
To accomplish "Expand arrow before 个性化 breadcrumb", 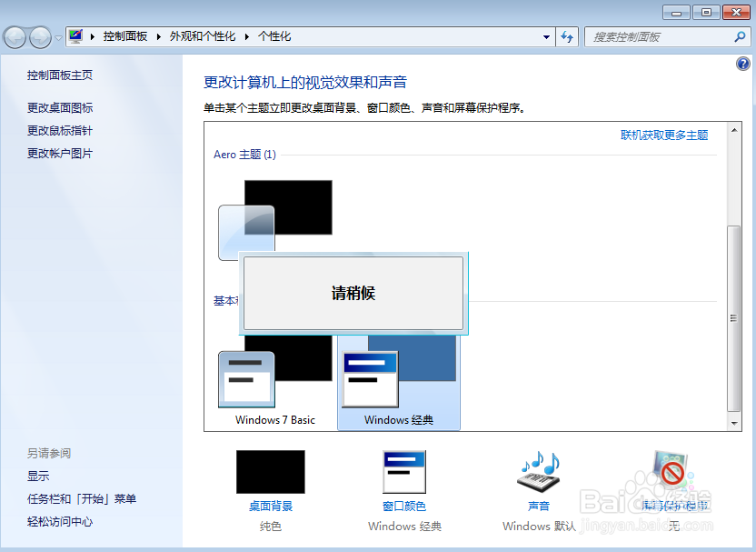I will click(x=247, y=36).
